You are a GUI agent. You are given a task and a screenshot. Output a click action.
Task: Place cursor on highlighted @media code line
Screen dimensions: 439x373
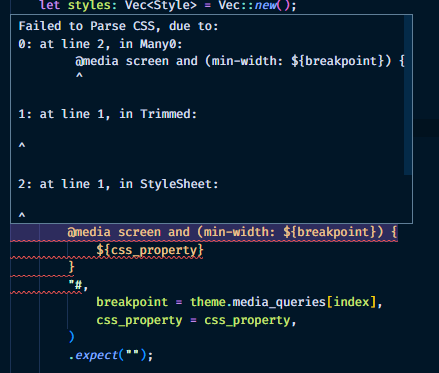[232, 232]
